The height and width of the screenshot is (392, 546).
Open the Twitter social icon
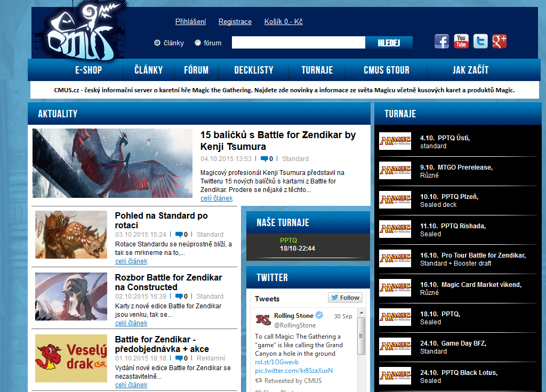[480, 42]
